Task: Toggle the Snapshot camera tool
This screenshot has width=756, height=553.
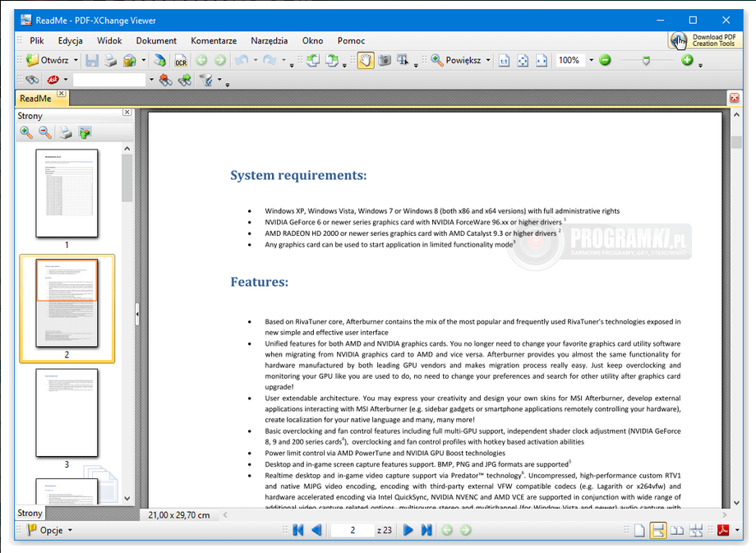Action: click(385, 60)
